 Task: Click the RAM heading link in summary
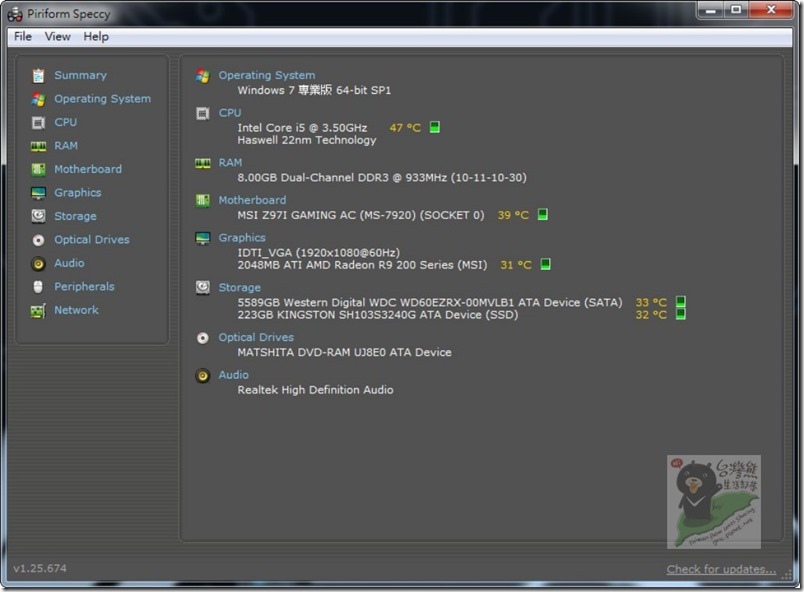(230, 163)
